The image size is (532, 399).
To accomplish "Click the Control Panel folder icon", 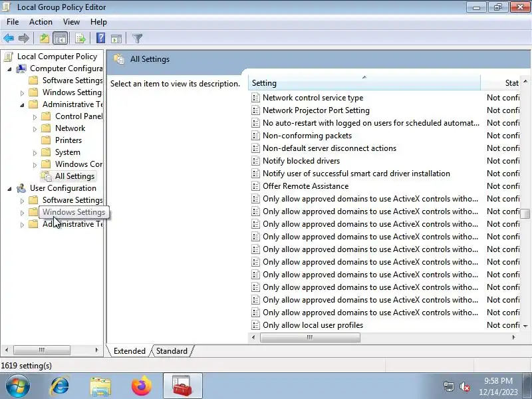I will coord(46,116).
